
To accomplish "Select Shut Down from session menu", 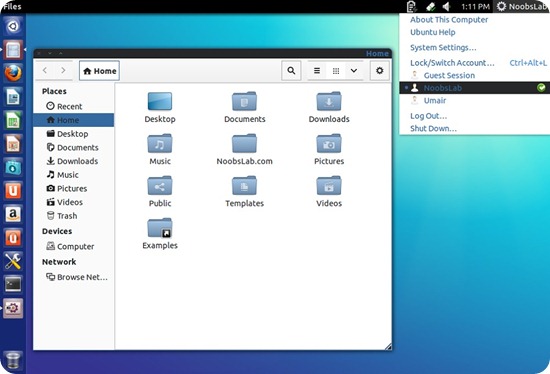I will click(433, 128).
